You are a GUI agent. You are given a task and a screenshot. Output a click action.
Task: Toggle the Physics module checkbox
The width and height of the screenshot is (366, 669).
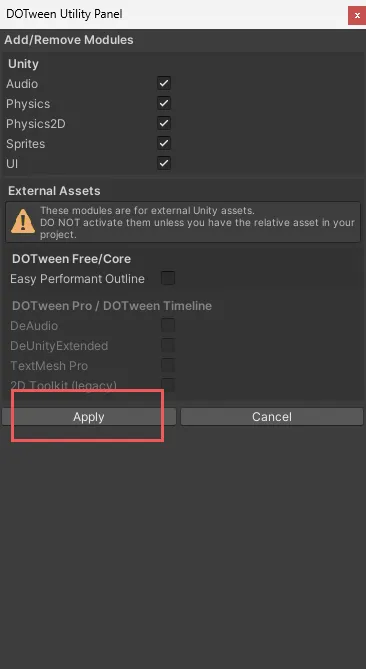tap(164, 103)
